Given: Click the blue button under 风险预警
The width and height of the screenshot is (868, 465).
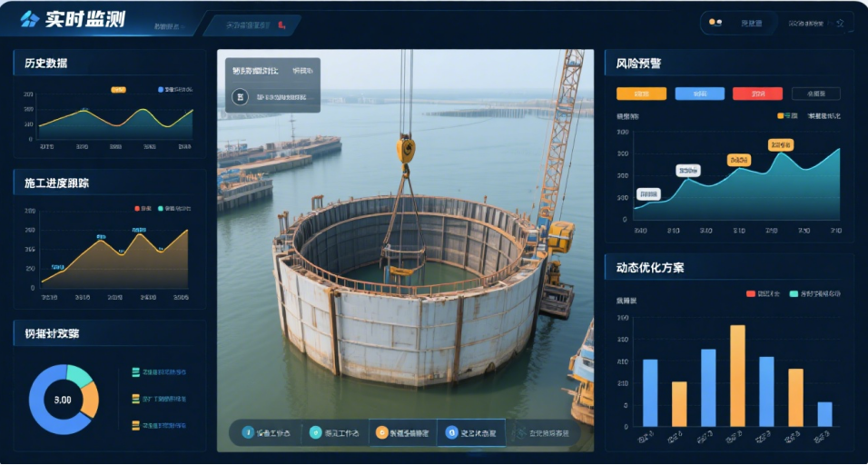Looking at the screenshot, I should pyautogui.click(x=700, y=94).
